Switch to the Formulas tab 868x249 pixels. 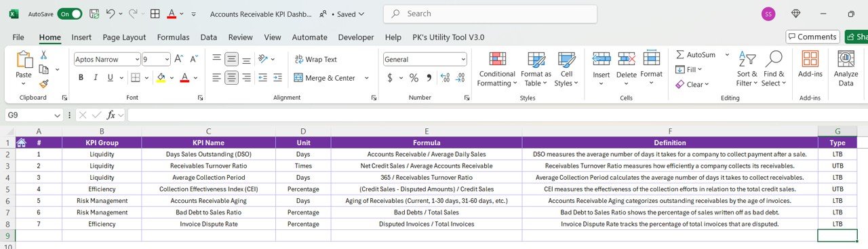tap(173, 37)
